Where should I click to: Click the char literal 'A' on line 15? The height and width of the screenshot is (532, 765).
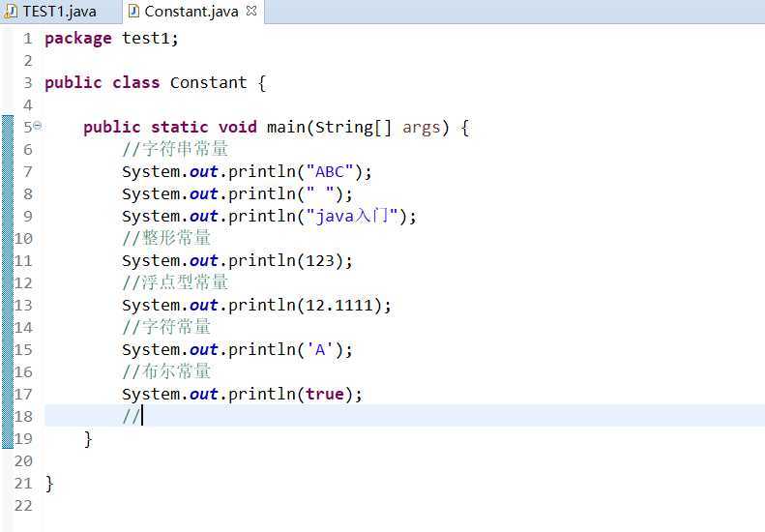[x=320, y=349]
